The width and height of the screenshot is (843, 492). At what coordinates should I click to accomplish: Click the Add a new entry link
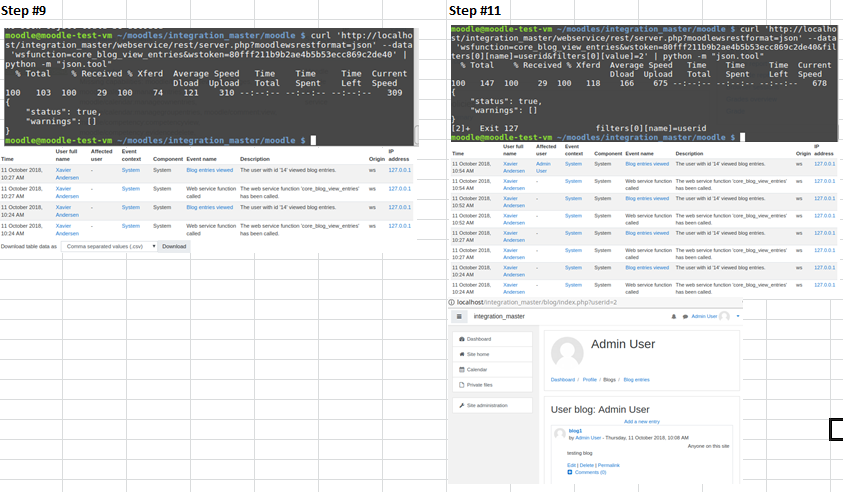click(x=641, y=422)
